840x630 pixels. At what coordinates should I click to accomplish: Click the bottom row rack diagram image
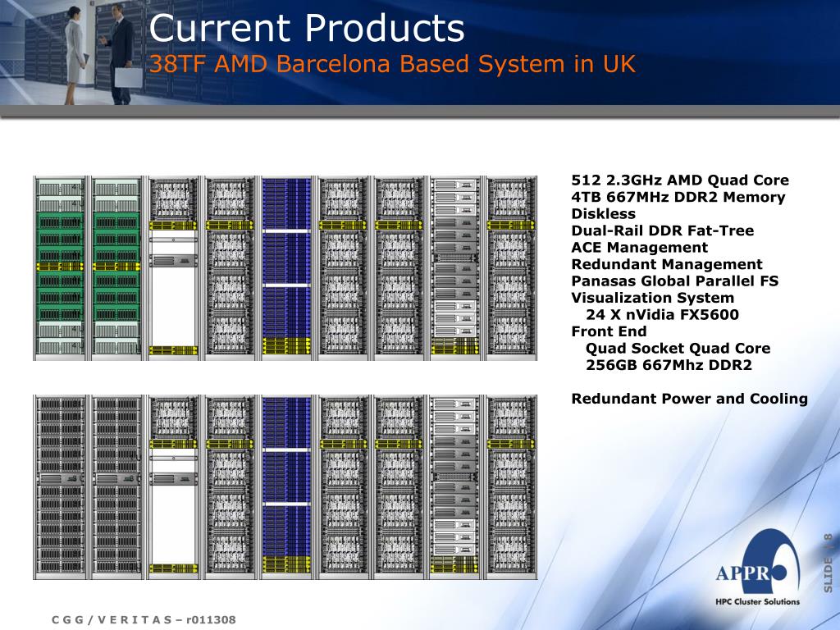[285, 487]
